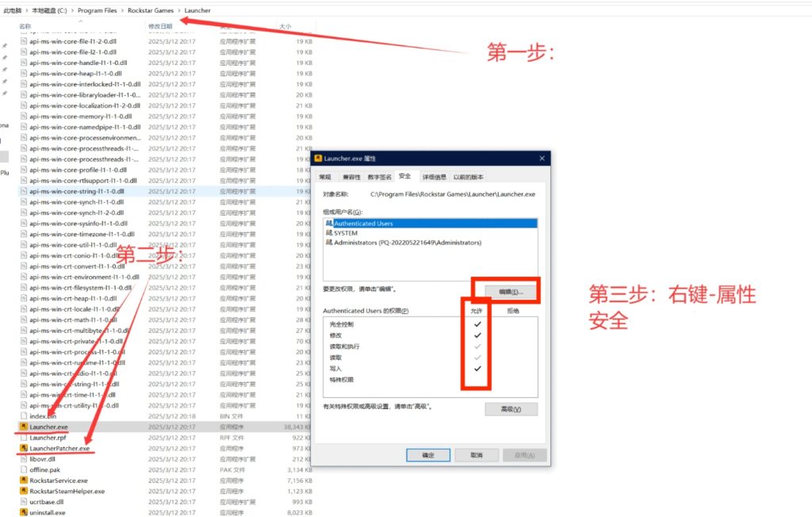Image resolution: width=812 pixels, height=517 pixels.
Task: Click the offline.pak file icon
Action: coord(24,469)
